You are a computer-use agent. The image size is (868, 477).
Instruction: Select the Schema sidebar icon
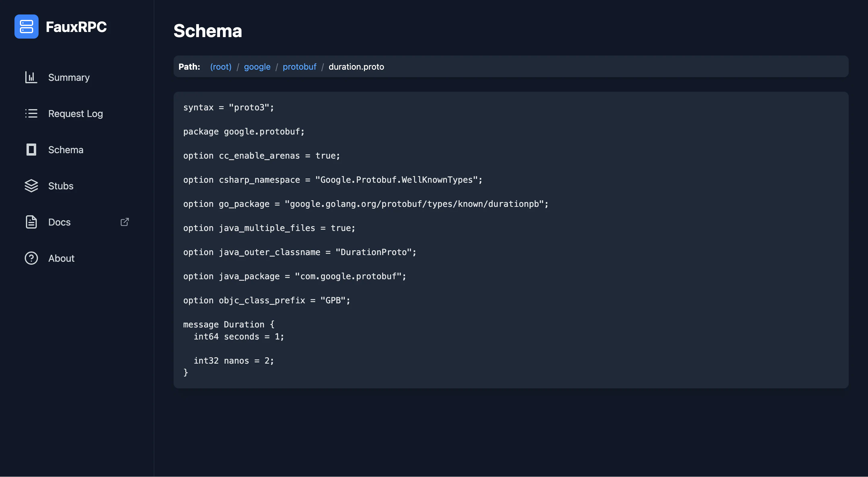[x=31, y=150]
